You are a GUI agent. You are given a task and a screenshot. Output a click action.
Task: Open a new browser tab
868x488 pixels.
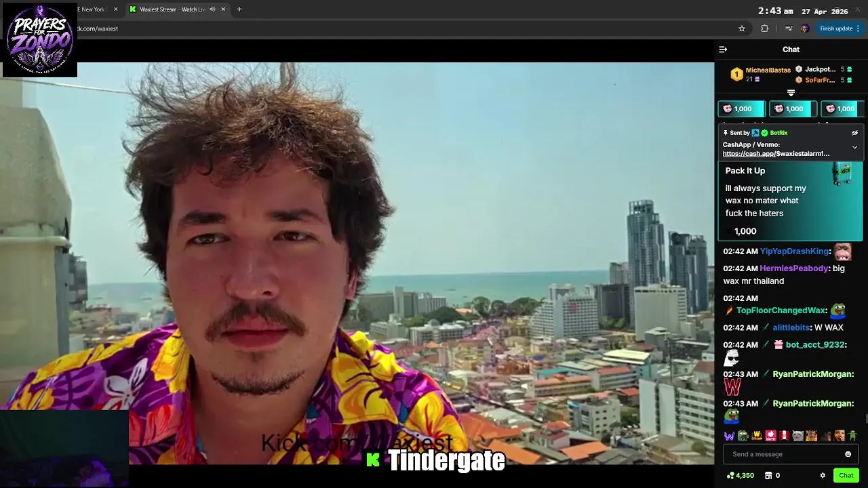(239, 9)
